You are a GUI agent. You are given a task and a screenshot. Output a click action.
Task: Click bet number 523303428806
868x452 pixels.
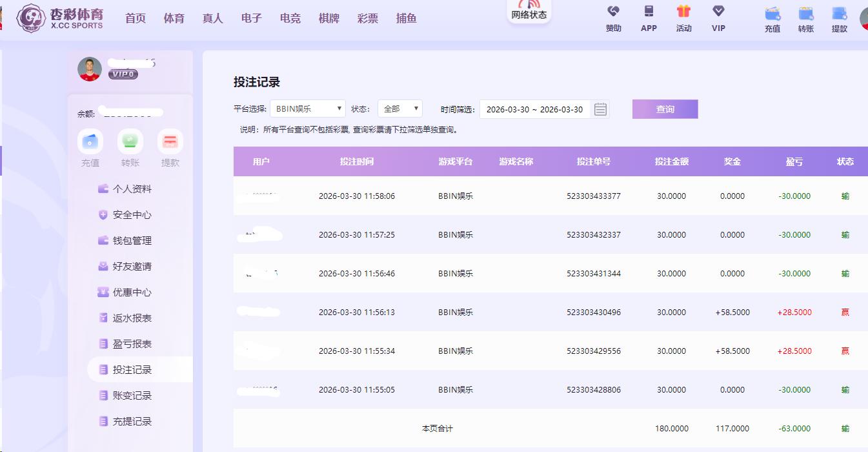594,389
